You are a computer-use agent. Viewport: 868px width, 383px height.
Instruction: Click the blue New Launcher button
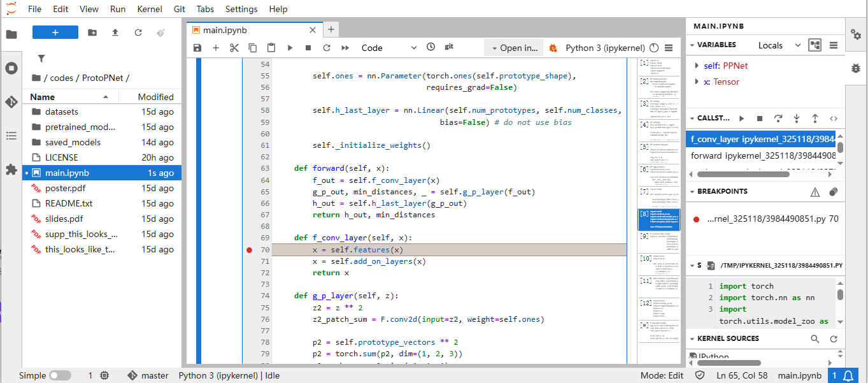pos(55,33)
